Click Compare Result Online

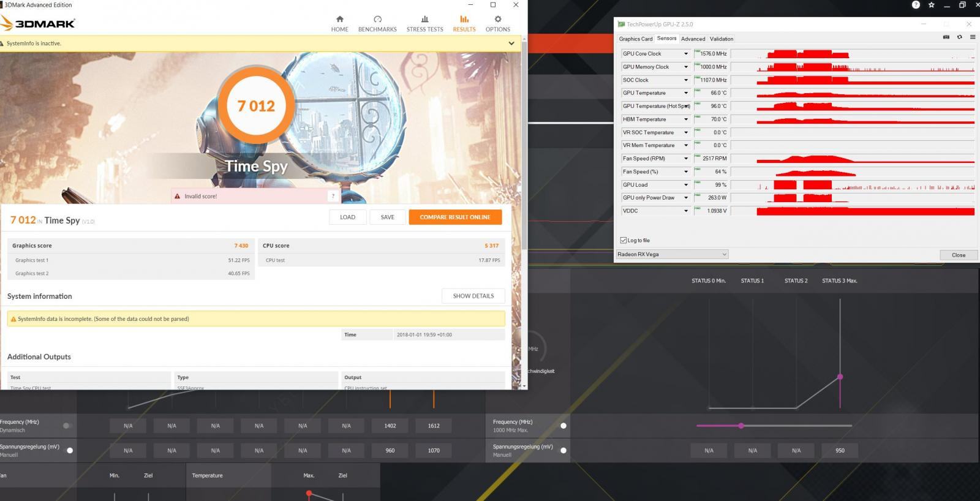click(455, 217)
